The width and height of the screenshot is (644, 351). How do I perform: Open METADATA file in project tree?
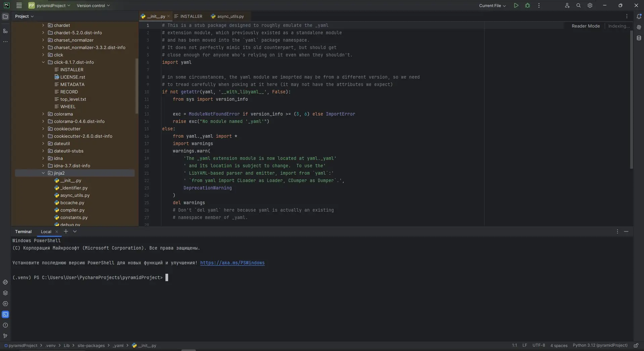click(x=72, y=84)
